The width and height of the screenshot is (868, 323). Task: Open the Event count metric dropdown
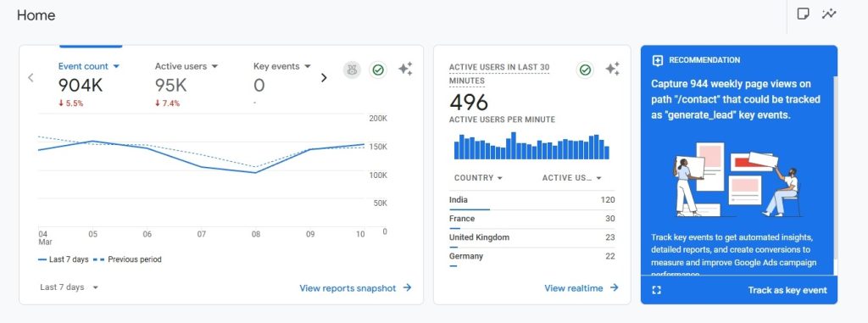89,66
